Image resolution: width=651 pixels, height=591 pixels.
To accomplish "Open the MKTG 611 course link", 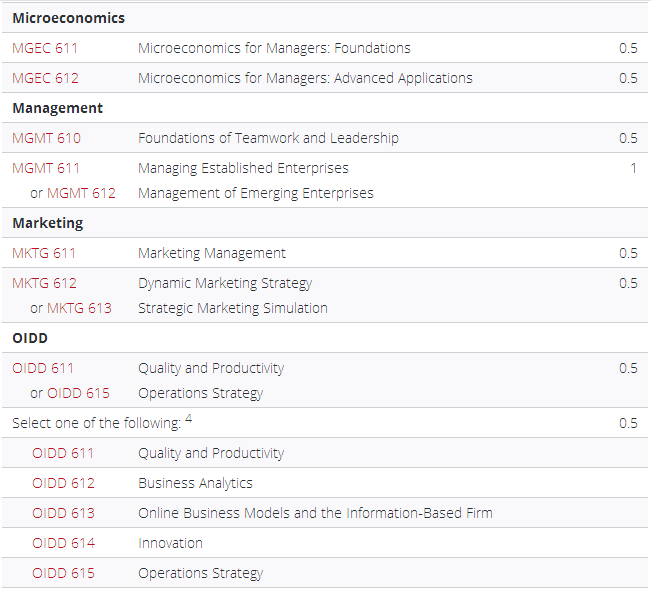I will click(44, 253).
